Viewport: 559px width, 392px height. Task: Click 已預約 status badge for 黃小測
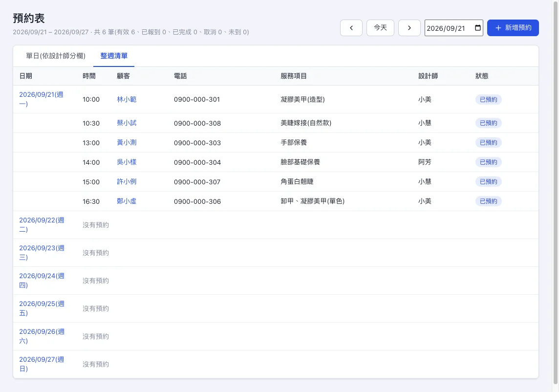pyautogui.click(x=489, y=143)
